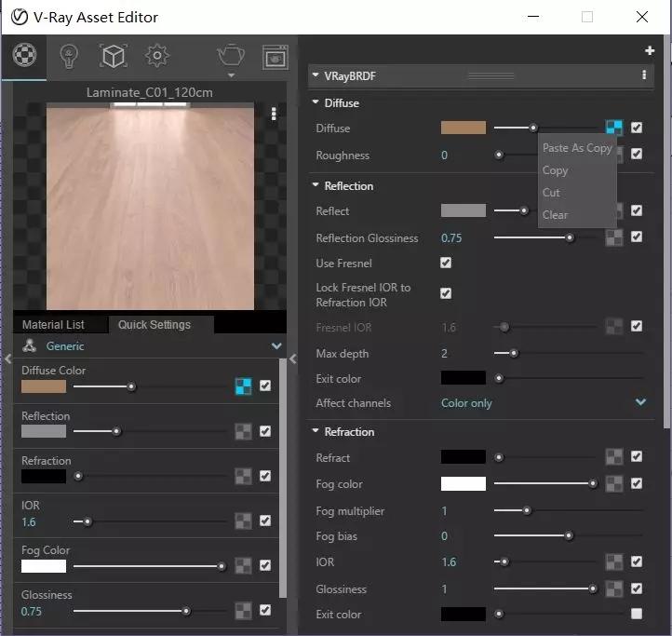Switch to Quick Settings tab

161,325
